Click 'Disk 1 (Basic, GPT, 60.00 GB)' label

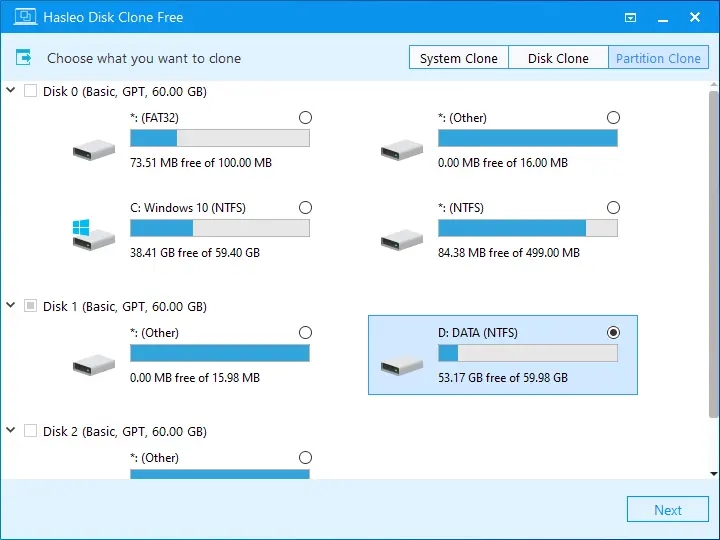[124, 306]
